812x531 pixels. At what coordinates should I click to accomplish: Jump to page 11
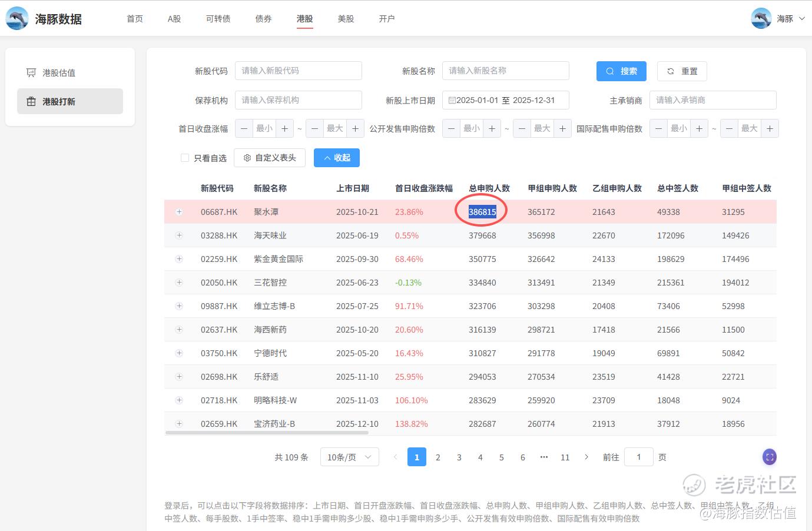tap(565, 457)
